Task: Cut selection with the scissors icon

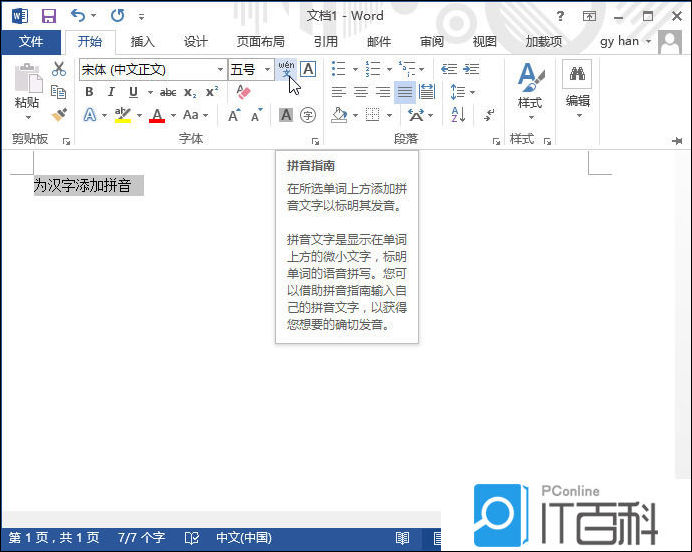Action: (x=59, y=69)
